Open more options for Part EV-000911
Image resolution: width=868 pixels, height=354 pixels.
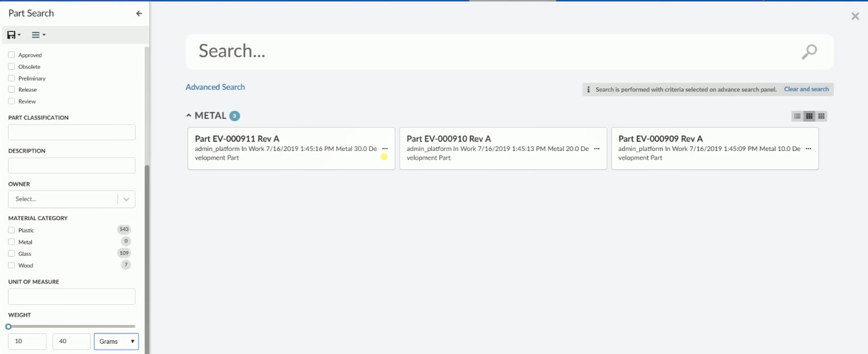385,149
